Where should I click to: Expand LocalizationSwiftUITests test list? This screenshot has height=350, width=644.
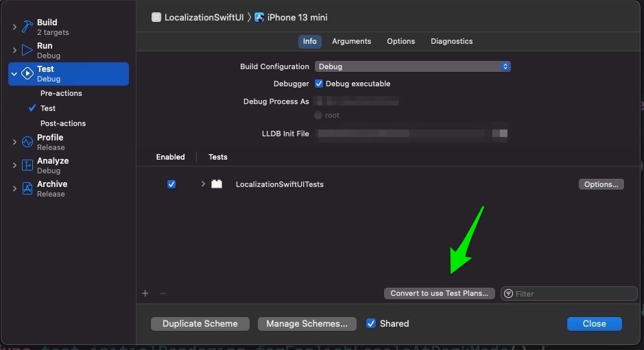(203, 184)
